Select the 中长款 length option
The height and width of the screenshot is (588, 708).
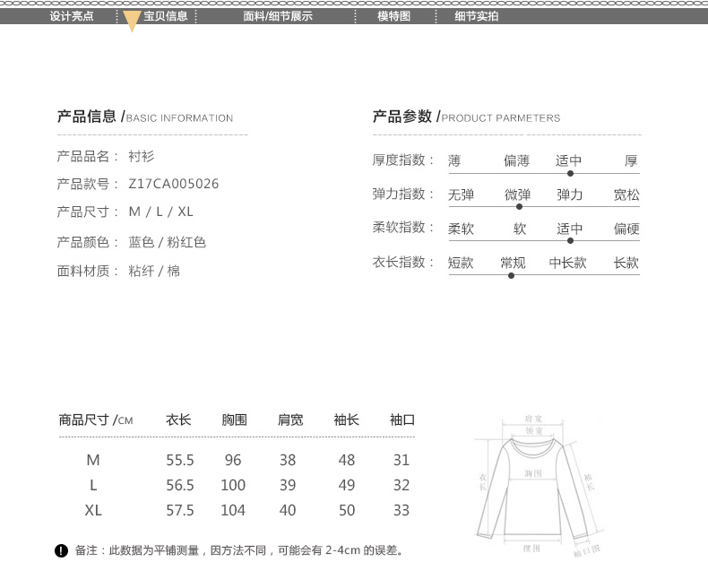pos(567,263)
